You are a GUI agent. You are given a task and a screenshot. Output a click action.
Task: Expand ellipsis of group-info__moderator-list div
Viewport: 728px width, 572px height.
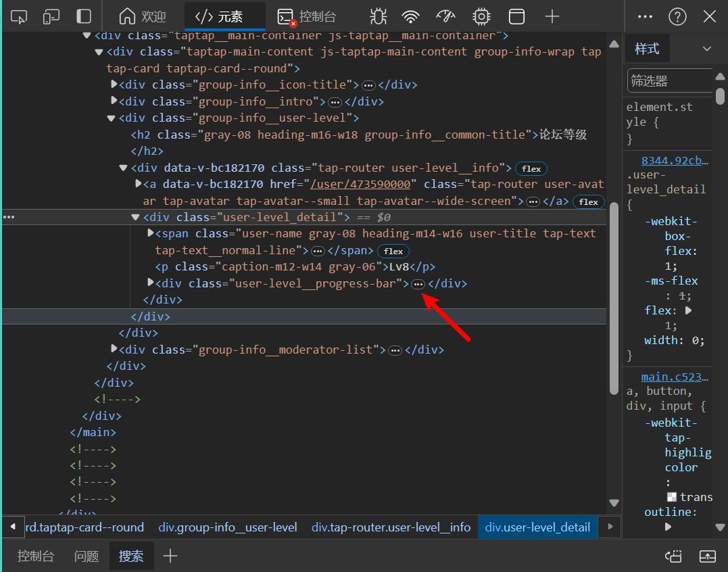(x=395, y=350)
